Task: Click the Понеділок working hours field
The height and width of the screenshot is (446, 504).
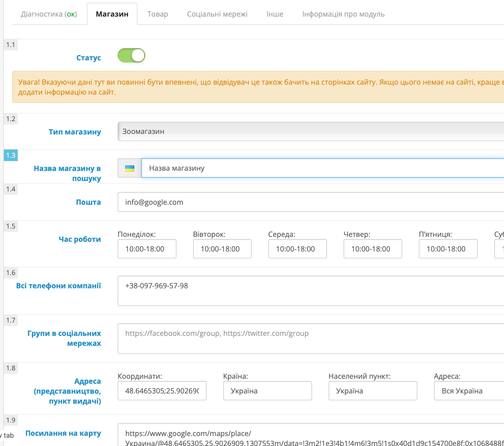Action: pos(147,249)
